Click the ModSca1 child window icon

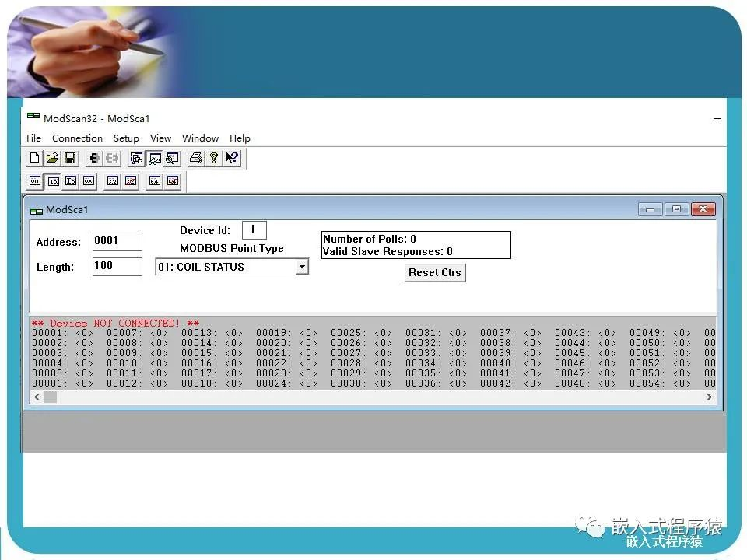pyautogui.click(x=37, y=211)
